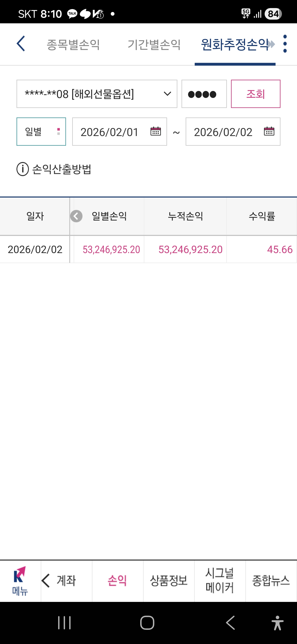Image resolution: width=297 pixels, height=644 pixels.
Task: Expand the account dropdown 해외선물옵션
Action: tap(97, 94)
